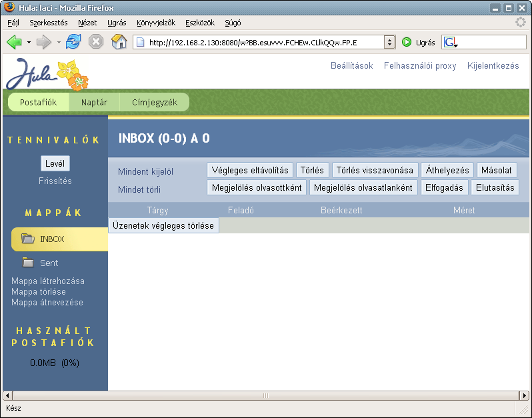Click the Mappa átnevezése link
This screenshot has width=532, height=418.
(x=47, y=302)
